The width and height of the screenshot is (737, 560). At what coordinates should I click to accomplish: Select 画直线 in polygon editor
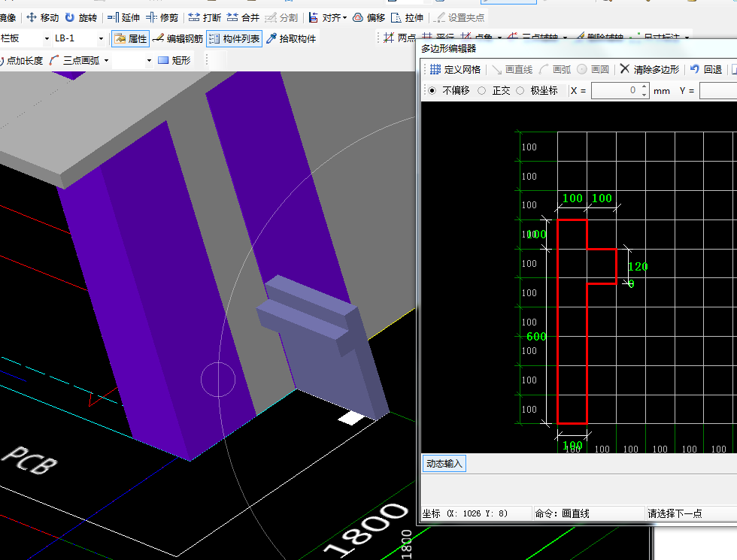tap(512, 69)
